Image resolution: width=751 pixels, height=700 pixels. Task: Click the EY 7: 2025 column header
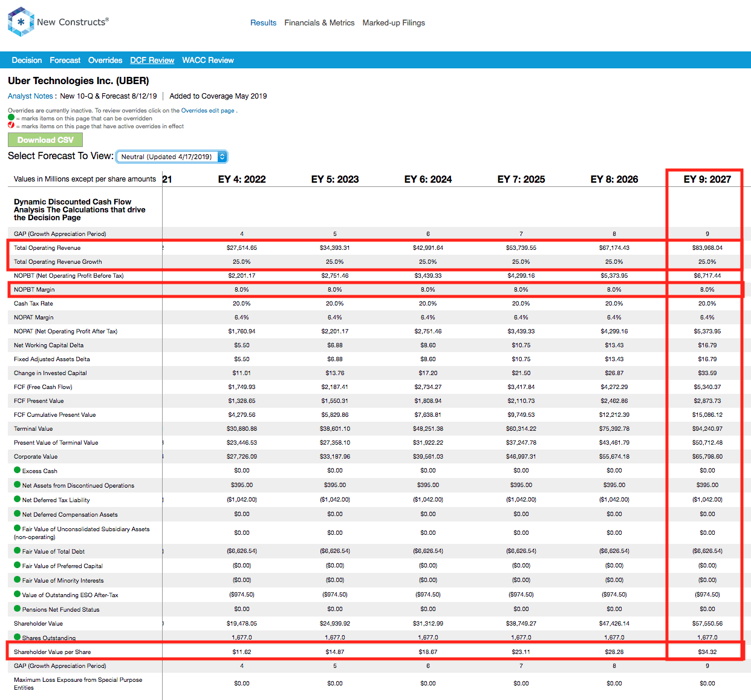click(x=521, y=180)
